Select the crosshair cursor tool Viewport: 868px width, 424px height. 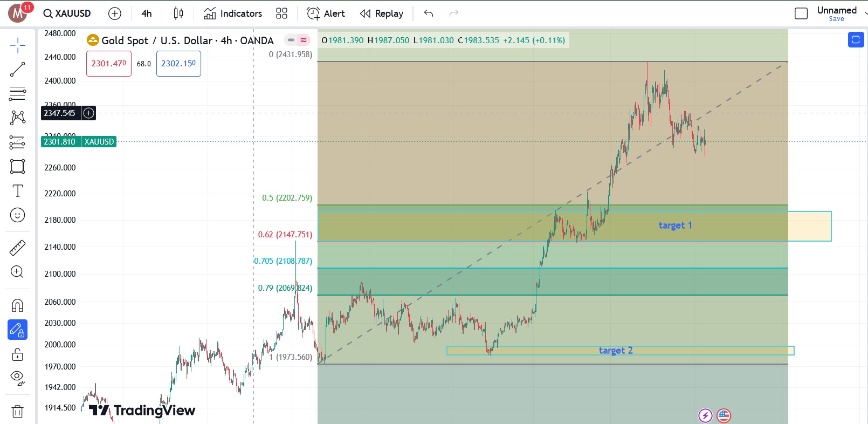point(17,45)
